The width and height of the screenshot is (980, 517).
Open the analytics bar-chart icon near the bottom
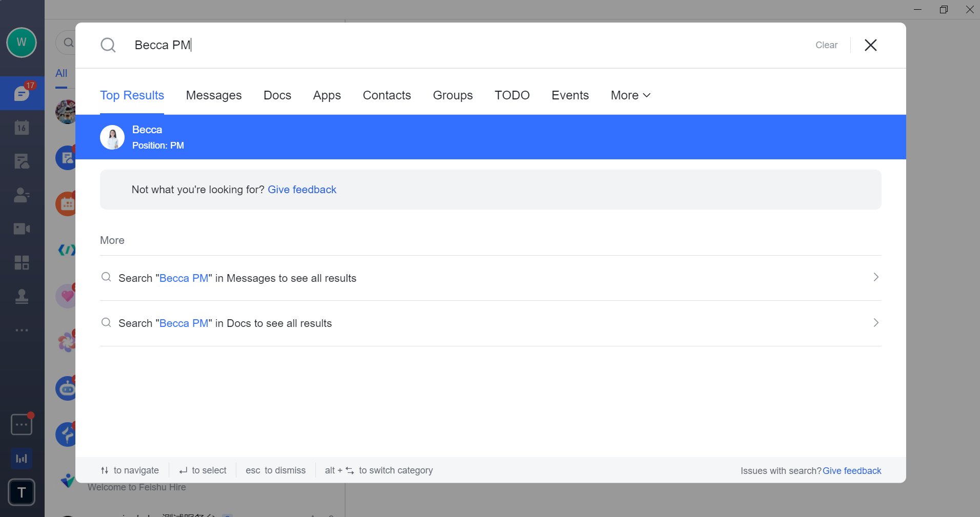point(21,458)
